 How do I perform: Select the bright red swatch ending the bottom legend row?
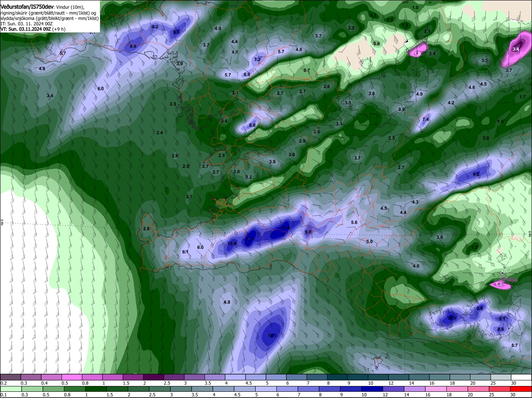pos(521,389)
